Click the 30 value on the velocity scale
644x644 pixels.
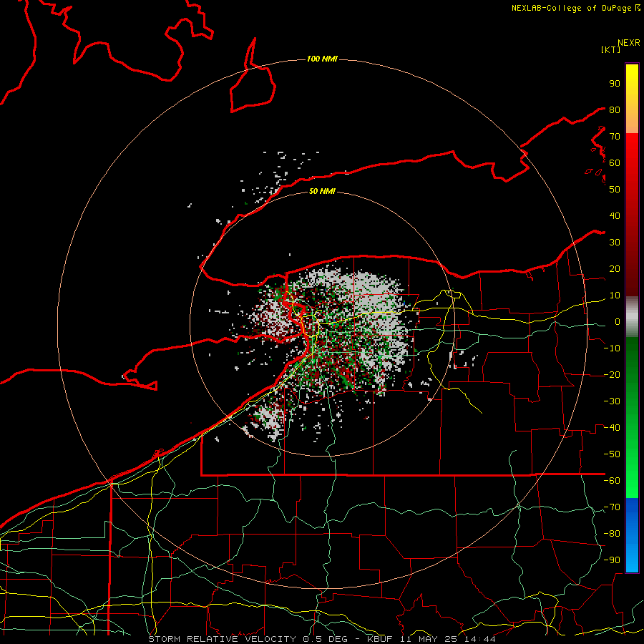615,243
